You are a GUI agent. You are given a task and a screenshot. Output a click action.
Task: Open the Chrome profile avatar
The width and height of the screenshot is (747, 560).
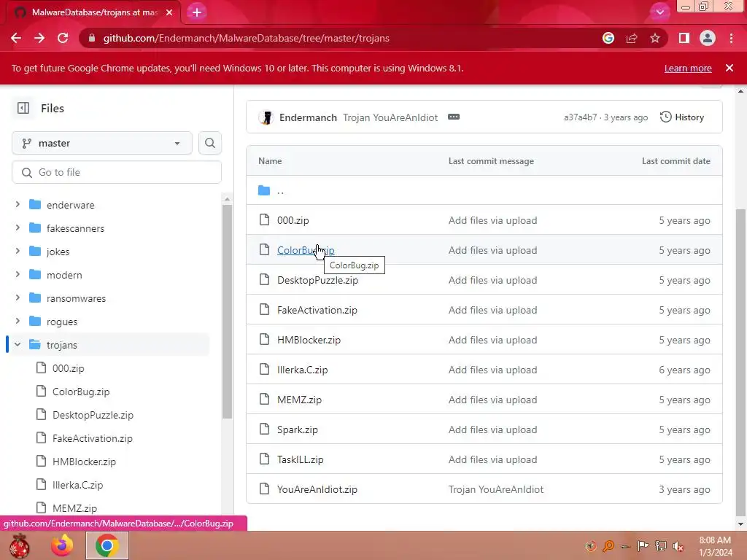[708, 38]
